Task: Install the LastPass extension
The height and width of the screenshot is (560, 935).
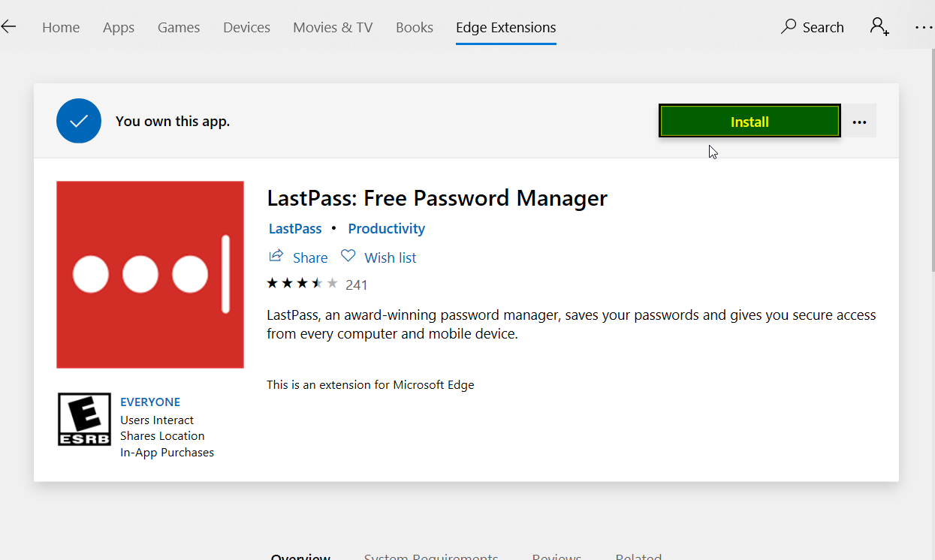Action: coord(749,121)
